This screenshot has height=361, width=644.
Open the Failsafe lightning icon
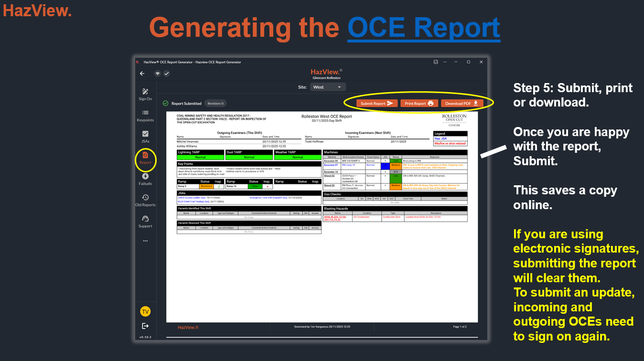(x=145, y=179)
